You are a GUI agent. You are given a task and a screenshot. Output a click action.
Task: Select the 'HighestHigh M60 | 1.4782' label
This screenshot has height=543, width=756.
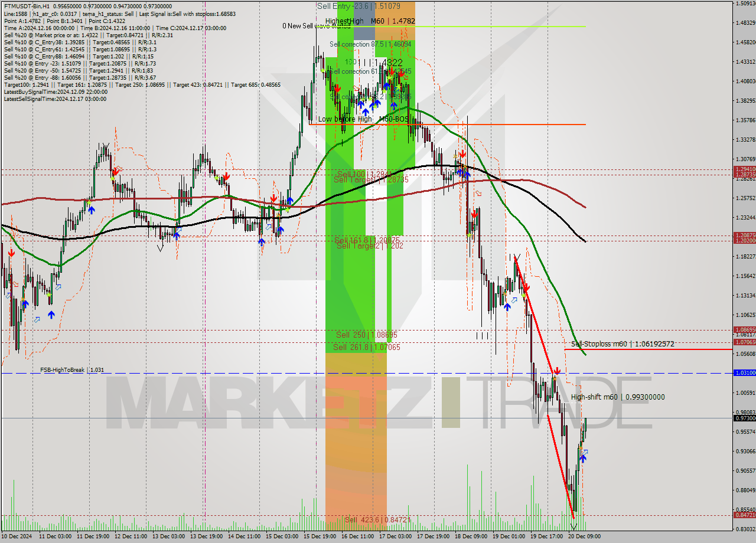(370, 21)
